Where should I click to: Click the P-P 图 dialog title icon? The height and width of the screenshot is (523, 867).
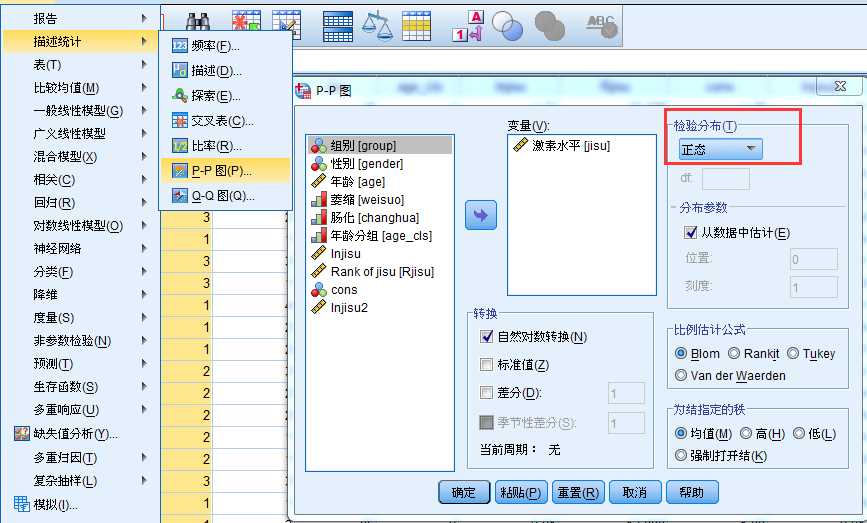(303, 91)
